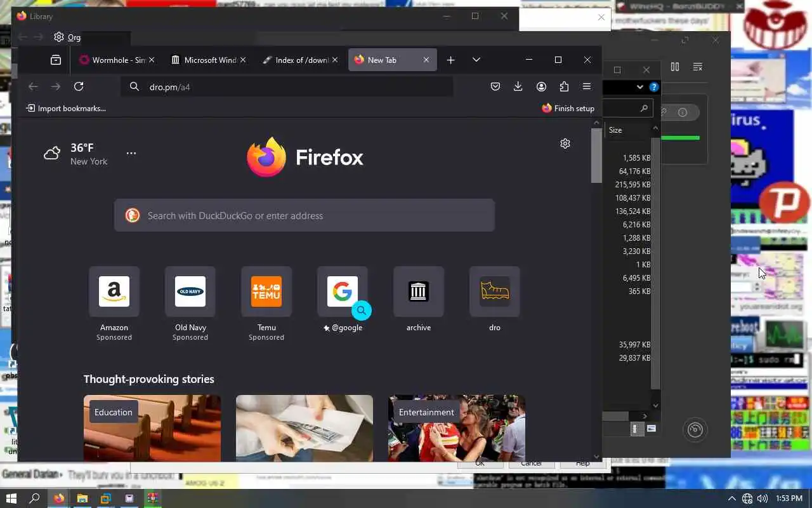Open the Firefox Downloads panel
812x508 pixels.
(x=518, y=86)
